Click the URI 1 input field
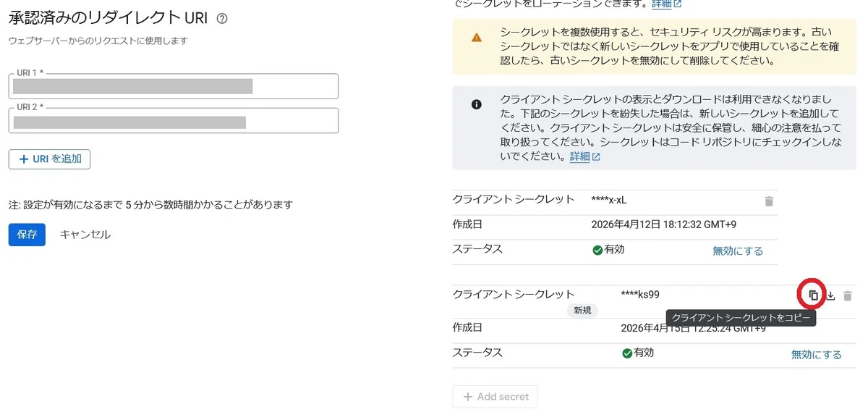 (x=174, y=87)
